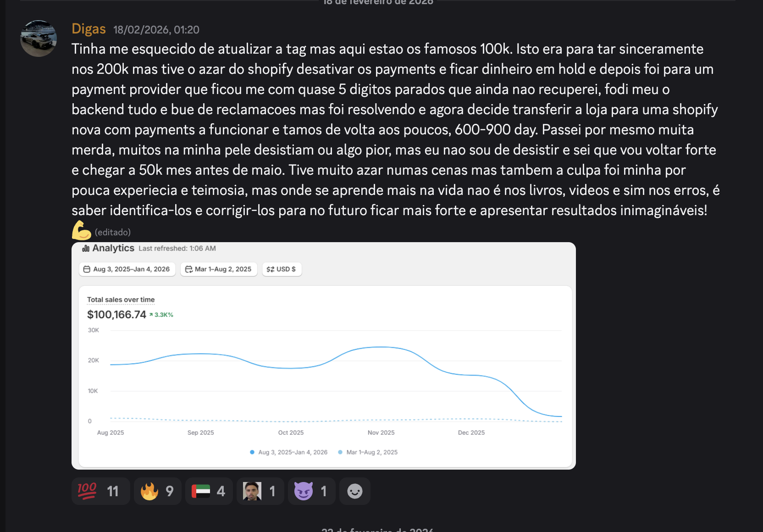Screen dimensions: 763x532
Task: Open the Mar 1–Aug 2, 2025 comparison range
Action: 219,269
